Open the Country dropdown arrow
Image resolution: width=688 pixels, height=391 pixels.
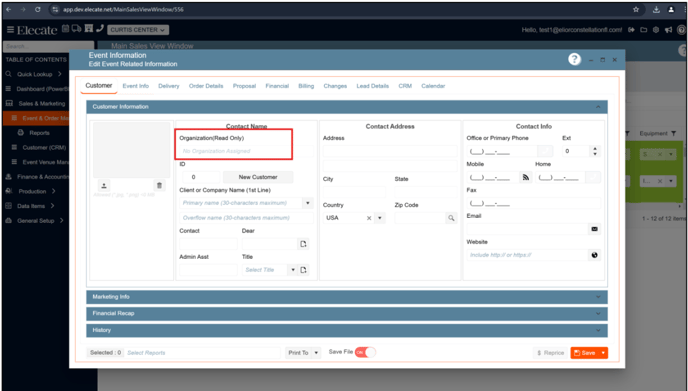tap(380, 218)
